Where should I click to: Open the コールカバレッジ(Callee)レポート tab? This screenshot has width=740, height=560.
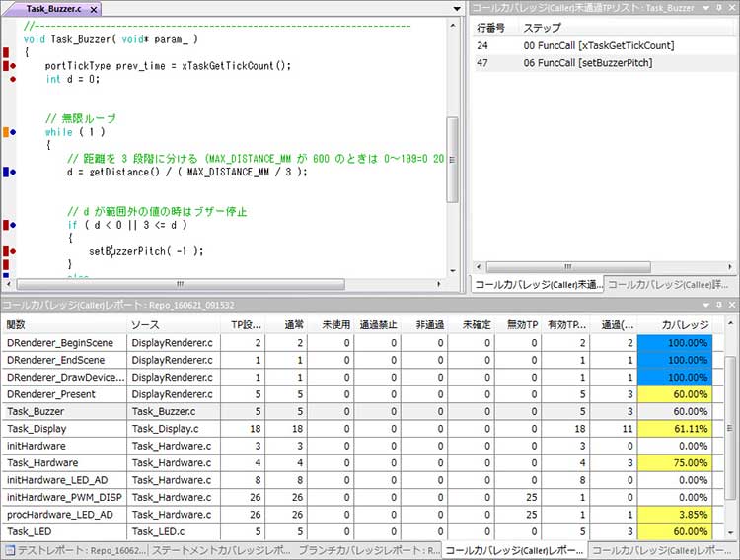click(x=662, y=550)
